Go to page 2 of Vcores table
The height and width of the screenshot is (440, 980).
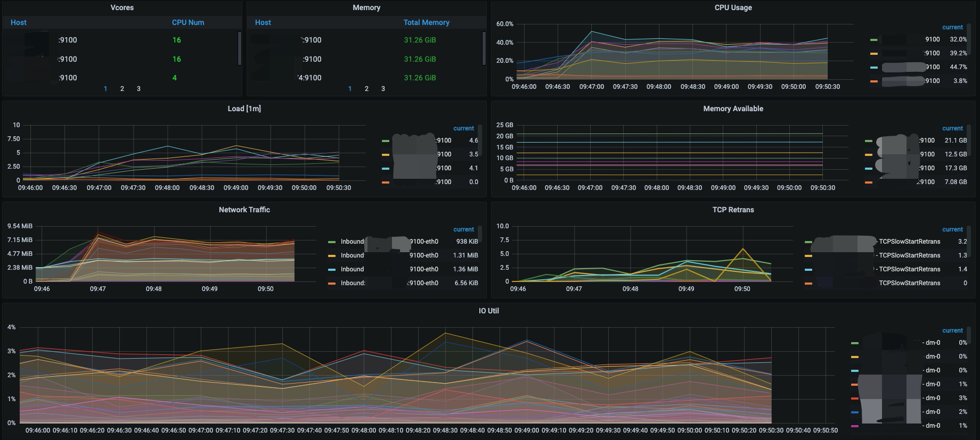pos(122,89)
